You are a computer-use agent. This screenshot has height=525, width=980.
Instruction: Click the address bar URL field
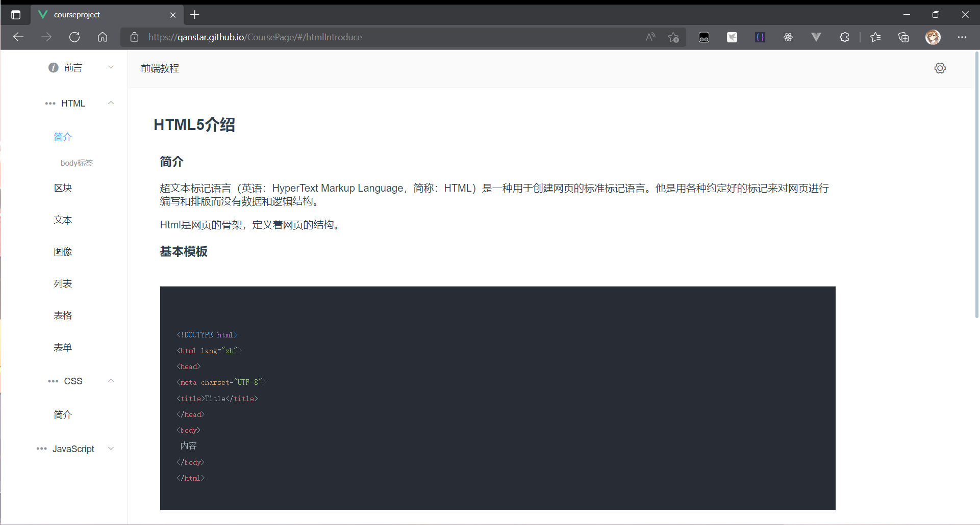pyautogui.click(x=357, y=37)
